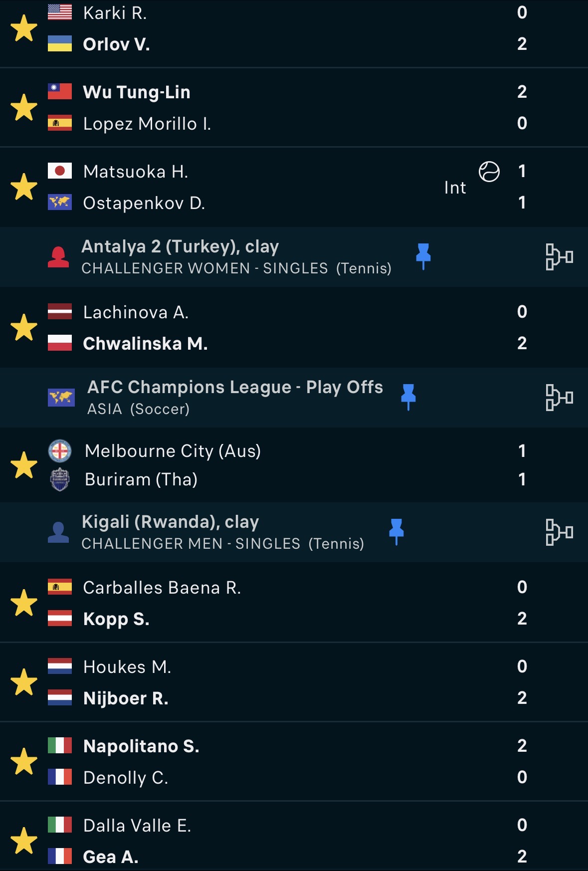The height and width of the screenshot is (871, 588).
Task: Unpin the Kigali Challenger Men tournament
Action: (396, 532)
